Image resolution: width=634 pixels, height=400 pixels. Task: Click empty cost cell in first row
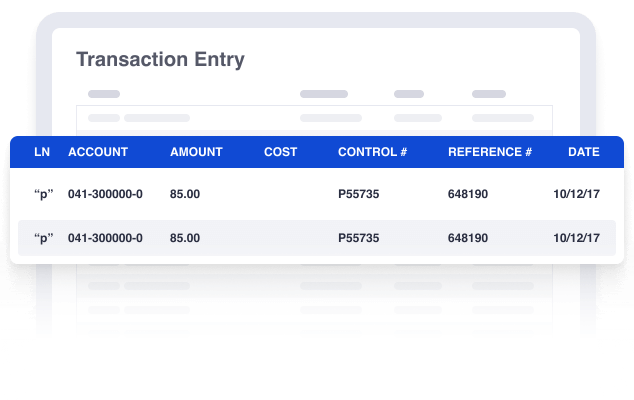[x=281, y=194]
